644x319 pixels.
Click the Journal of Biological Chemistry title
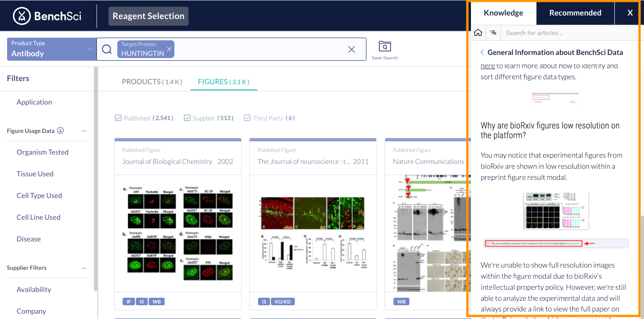tap(167, 162)
